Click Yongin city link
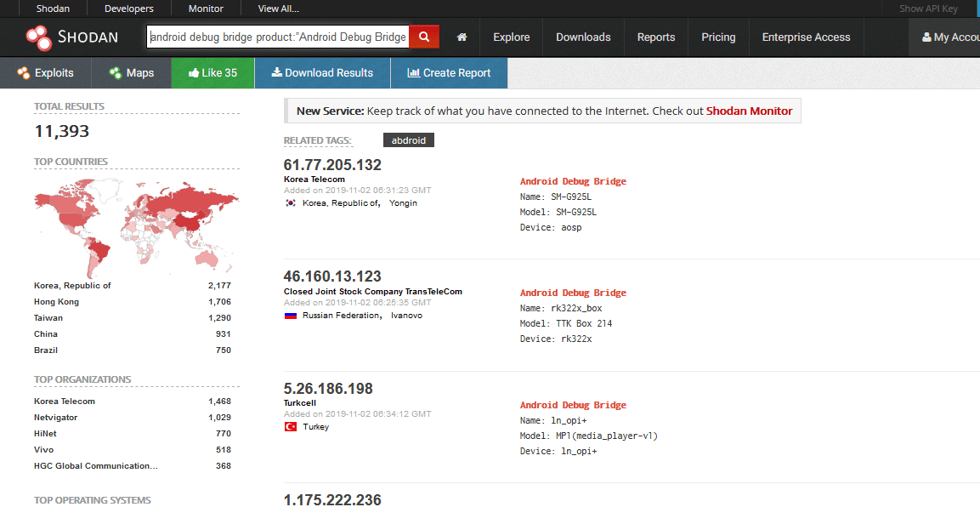 coord(403,203)
